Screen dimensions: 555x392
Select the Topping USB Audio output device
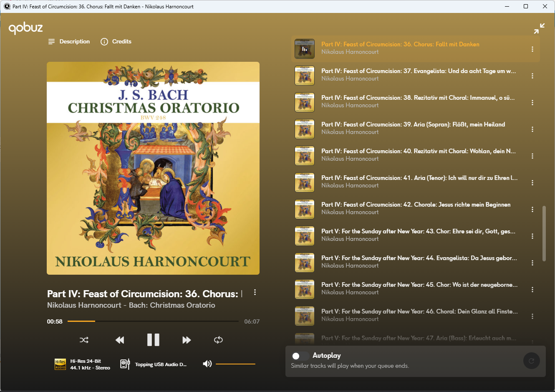[161, 364]
